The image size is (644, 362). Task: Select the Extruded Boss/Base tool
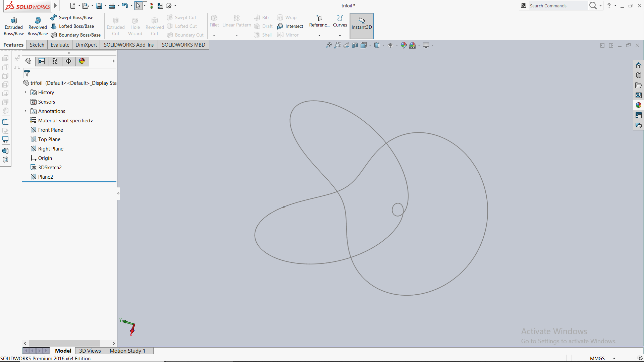pyautogui.click(x=14, y=26)
